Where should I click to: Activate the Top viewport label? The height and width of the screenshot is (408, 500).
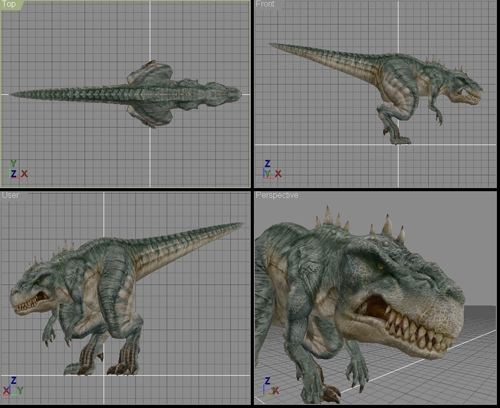pos(9,4)
